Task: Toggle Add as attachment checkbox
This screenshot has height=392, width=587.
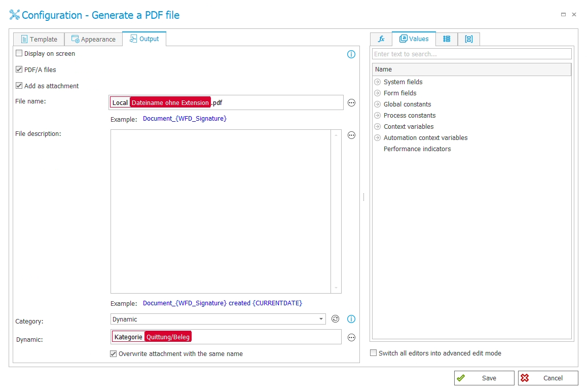Action: [19, 86]
